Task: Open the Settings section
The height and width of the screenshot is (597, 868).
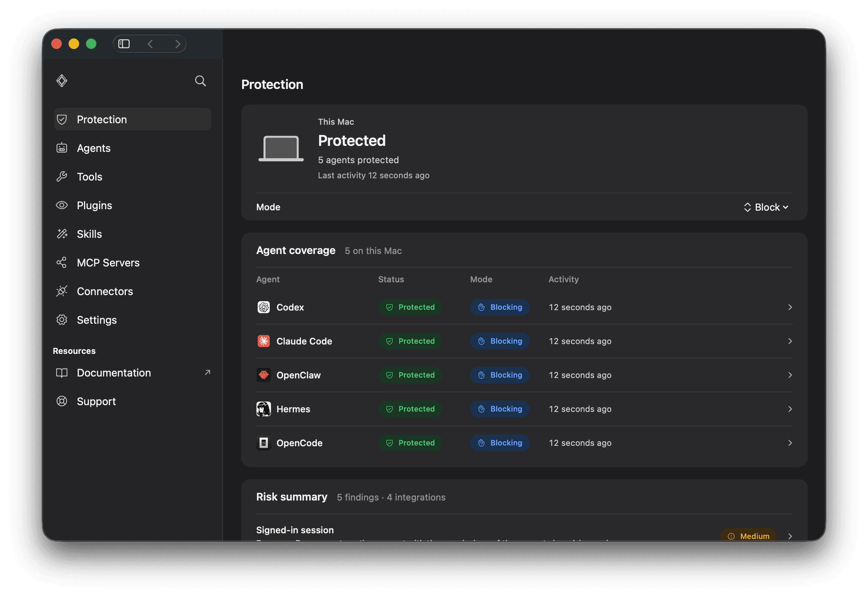Action: 133,320
